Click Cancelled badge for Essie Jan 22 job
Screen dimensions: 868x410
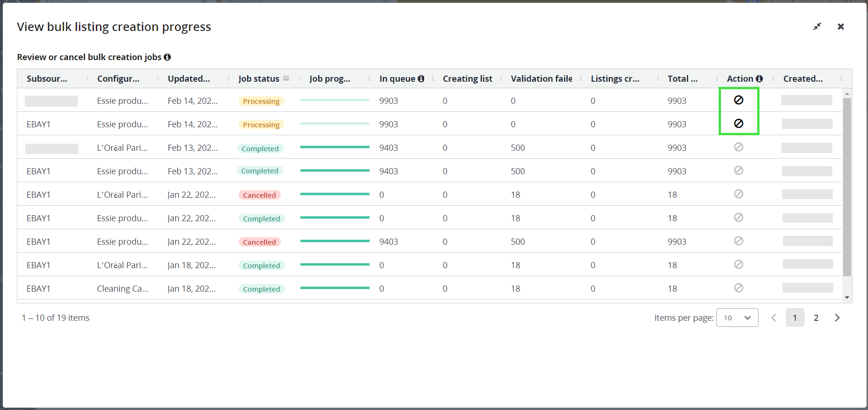click(259, 242)
